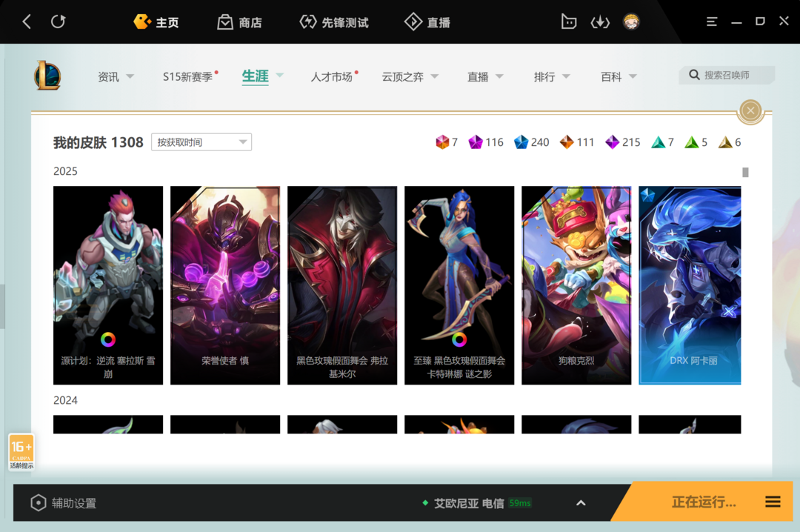The image size is (800, 532).
Task: Filter by the blue gem with count 240
Action: pyautogui.click(x=531, y=142)
